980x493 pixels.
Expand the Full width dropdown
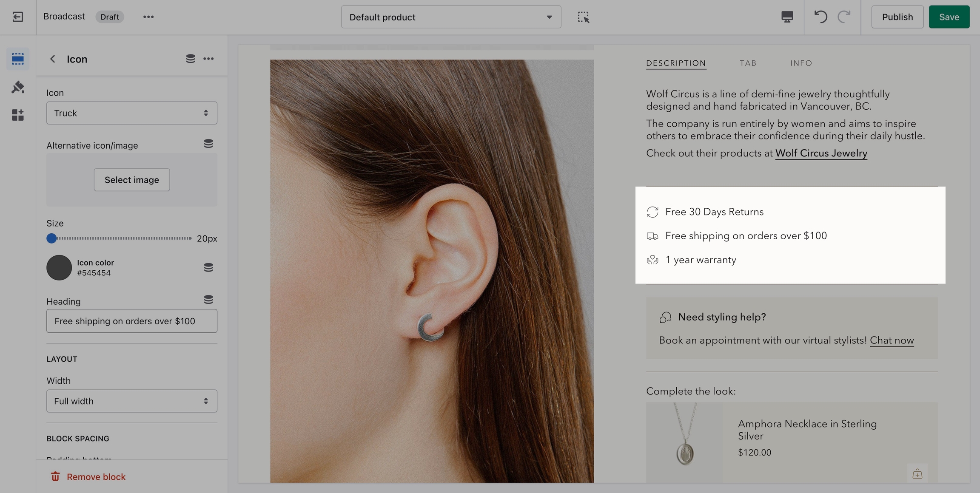pos(131,401)
